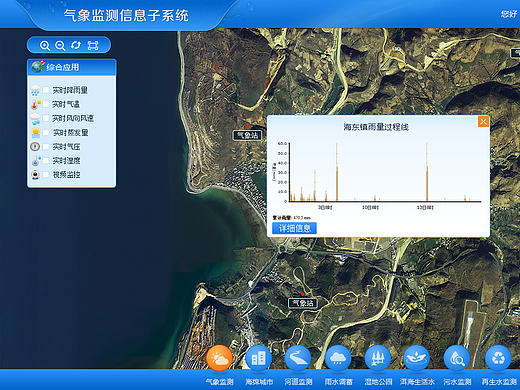Click the 实时风向风速 layer label
The image size is (520, 390).
tap(73, 118)
